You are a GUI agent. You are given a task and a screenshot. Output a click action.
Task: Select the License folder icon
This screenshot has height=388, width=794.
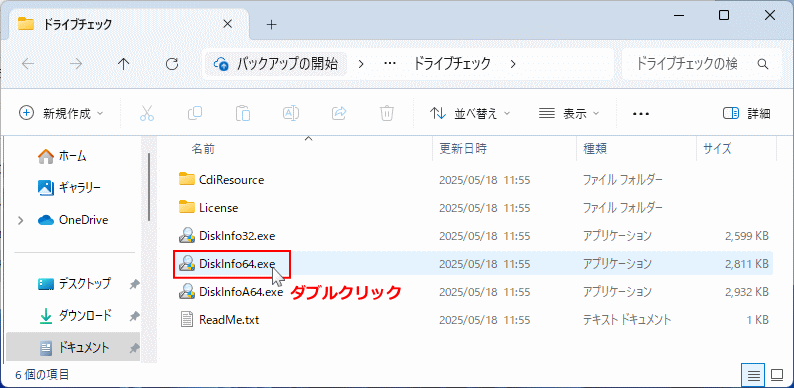187,208
